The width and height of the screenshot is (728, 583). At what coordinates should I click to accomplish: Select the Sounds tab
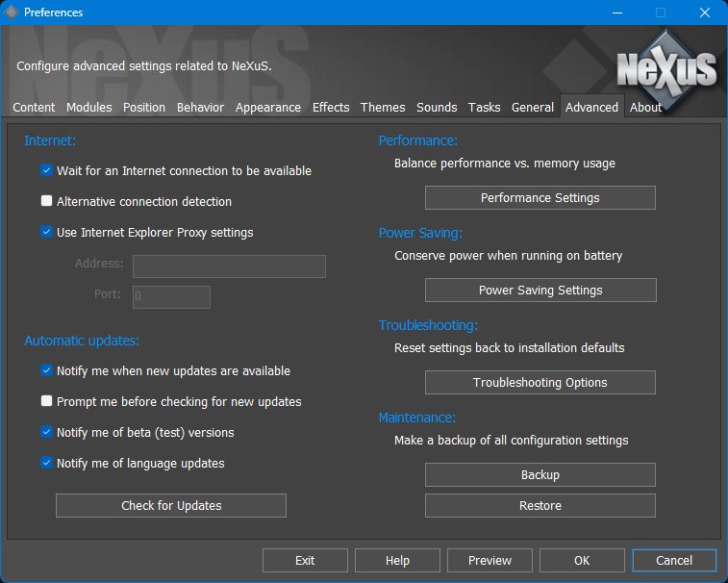[437, 108]
